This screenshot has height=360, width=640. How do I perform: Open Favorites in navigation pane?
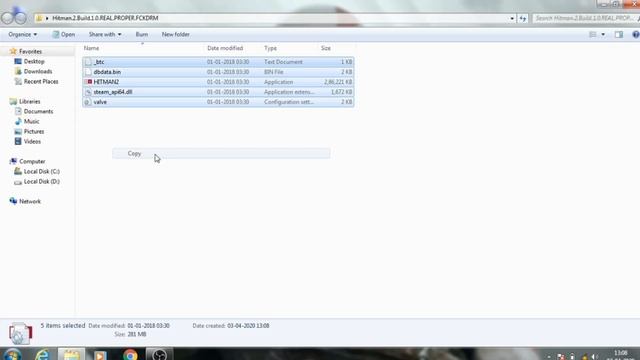pos(31,51)
